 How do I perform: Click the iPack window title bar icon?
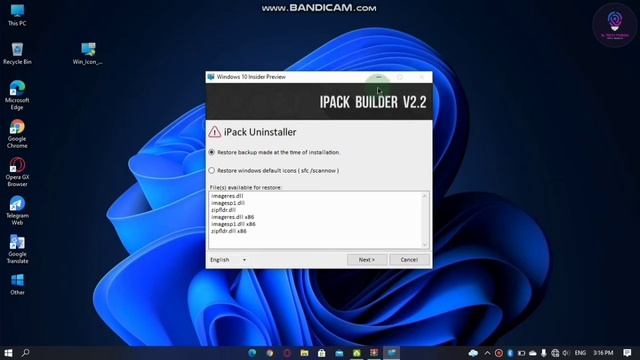[x=211, y=77]
